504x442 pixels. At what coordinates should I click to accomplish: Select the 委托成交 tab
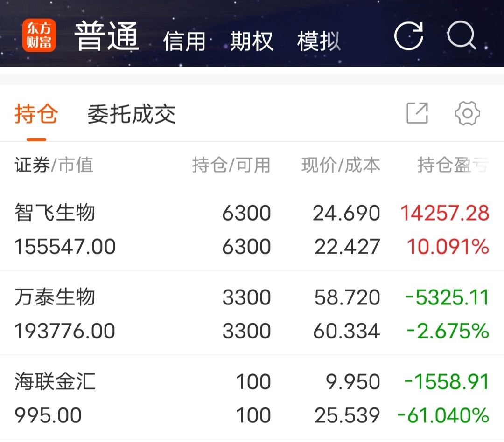pos(132,114)
